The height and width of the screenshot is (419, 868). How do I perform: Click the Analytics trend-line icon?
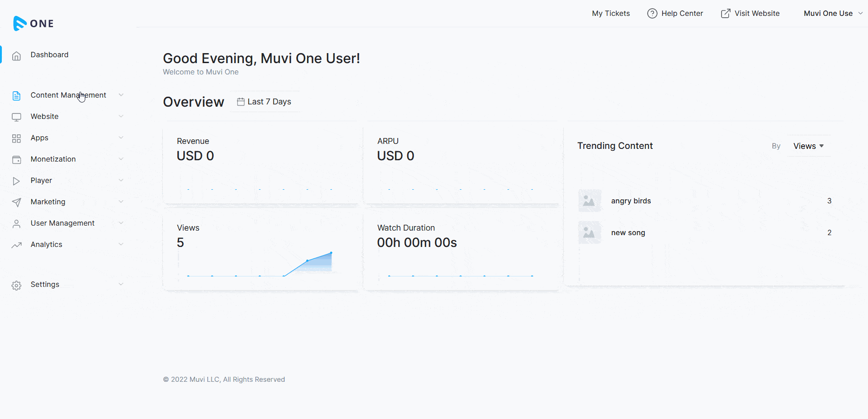(16, 245)
